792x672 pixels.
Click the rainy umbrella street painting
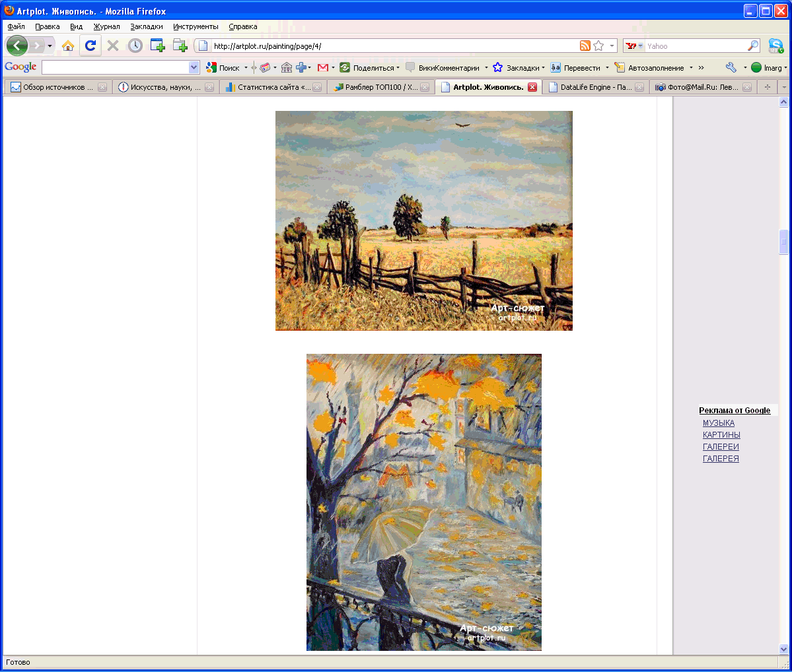coord(424,502)
